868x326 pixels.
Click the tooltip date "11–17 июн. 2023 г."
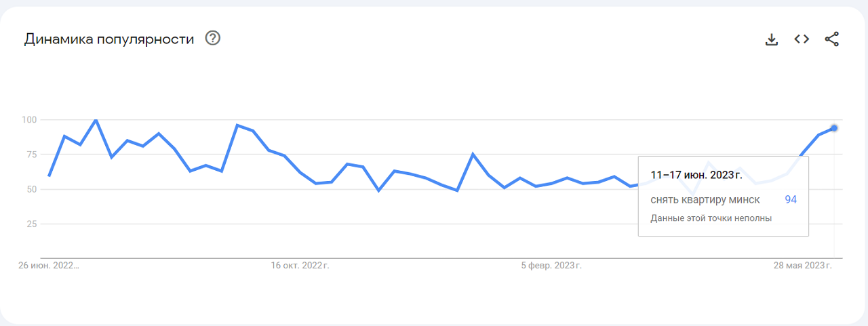pos(696,175)
